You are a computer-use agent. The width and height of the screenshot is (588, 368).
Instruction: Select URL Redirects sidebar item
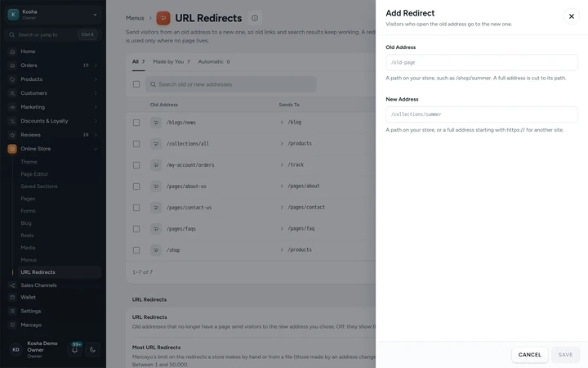click(x=60, y=272)
